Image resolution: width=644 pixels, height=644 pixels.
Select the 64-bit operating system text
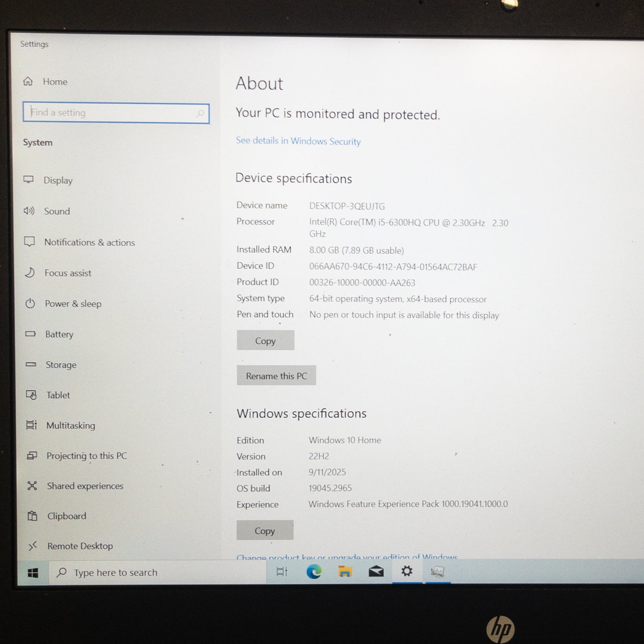coord(398,299)
